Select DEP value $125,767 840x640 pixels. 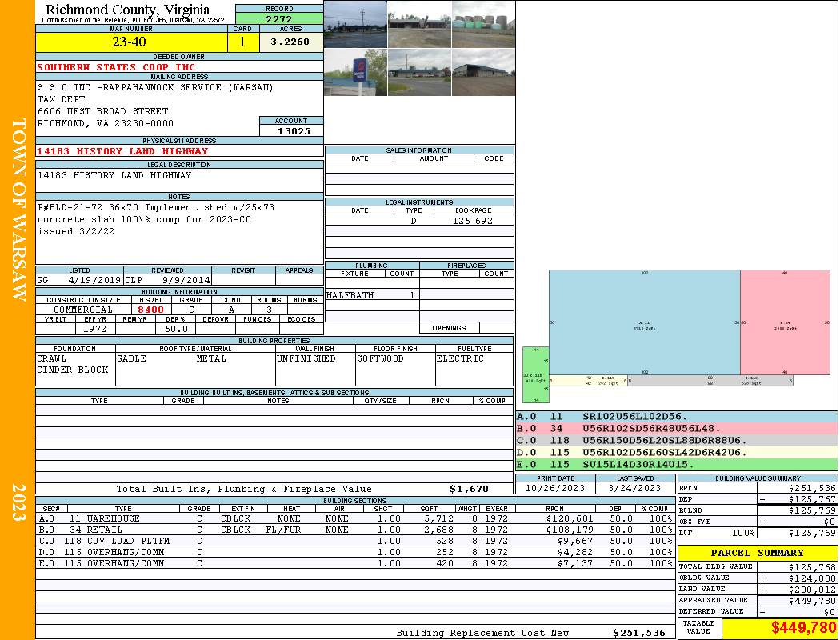click(812, 499)
